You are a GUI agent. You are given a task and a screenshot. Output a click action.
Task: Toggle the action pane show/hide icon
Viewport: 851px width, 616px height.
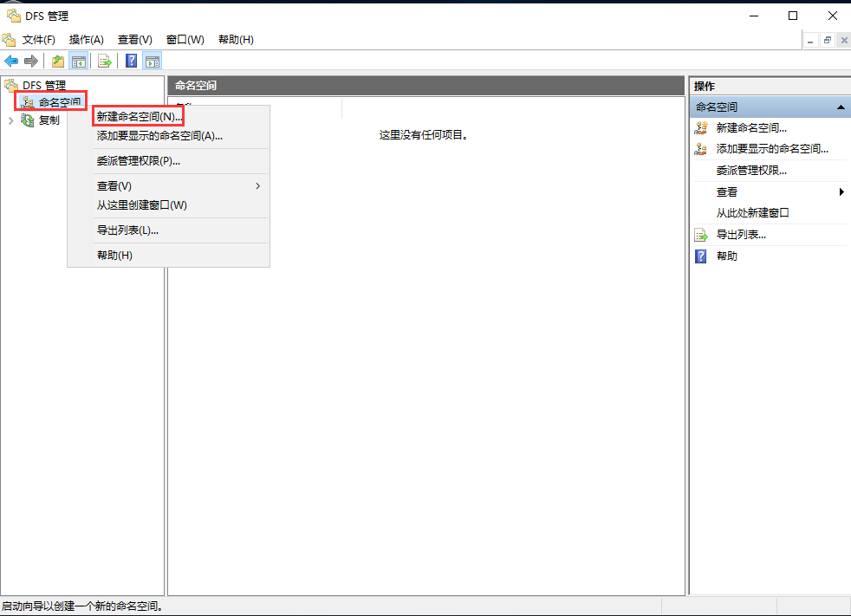(x=153, y=62)
